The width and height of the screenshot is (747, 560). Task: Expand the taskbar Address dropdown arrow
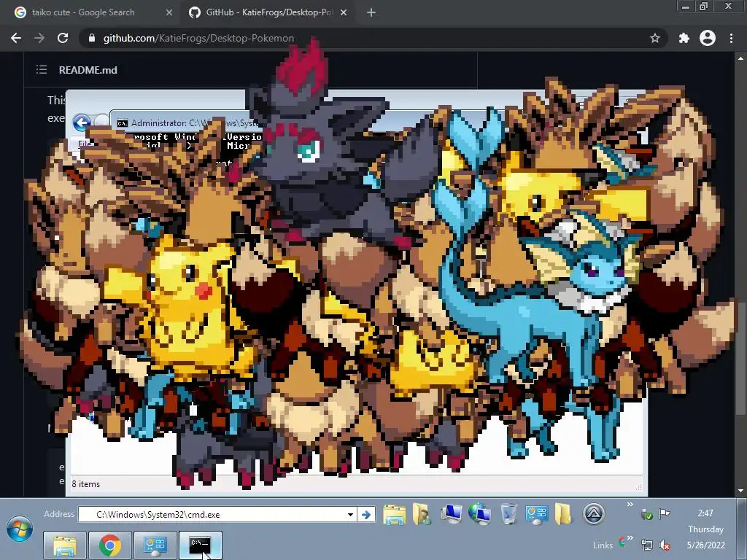click(x=350, y=514)
